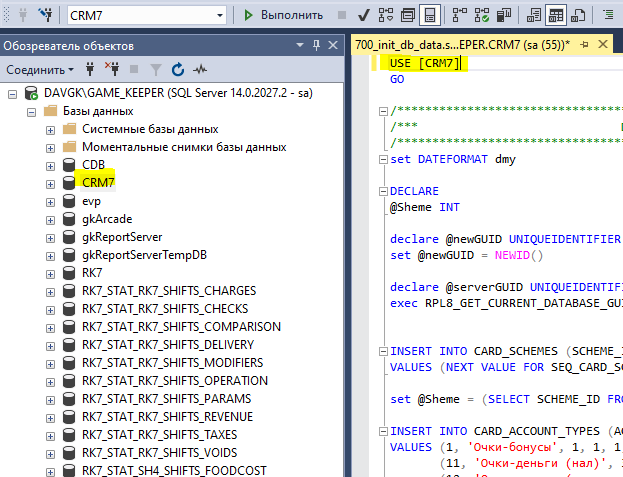Pin the 700_init_db_data query tab
Viewport: 623px width, 477px height.
click(x=584, y=44)
